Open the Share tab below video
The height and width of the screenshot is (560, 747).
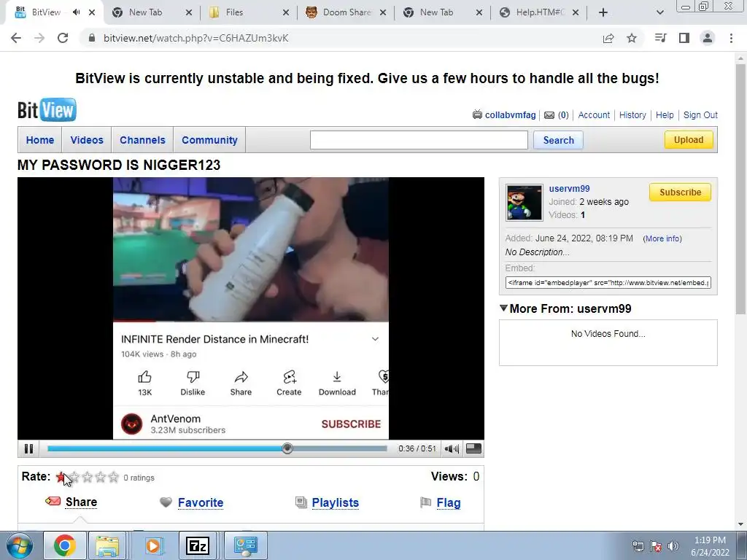(81, 502)
